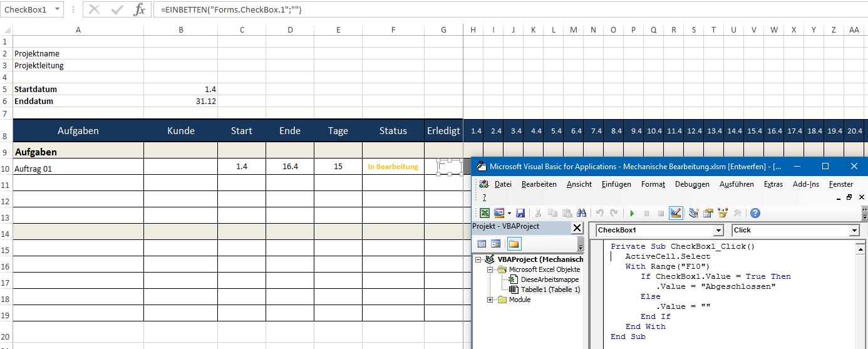Open the Bearbeiten menu

(539, 184)
